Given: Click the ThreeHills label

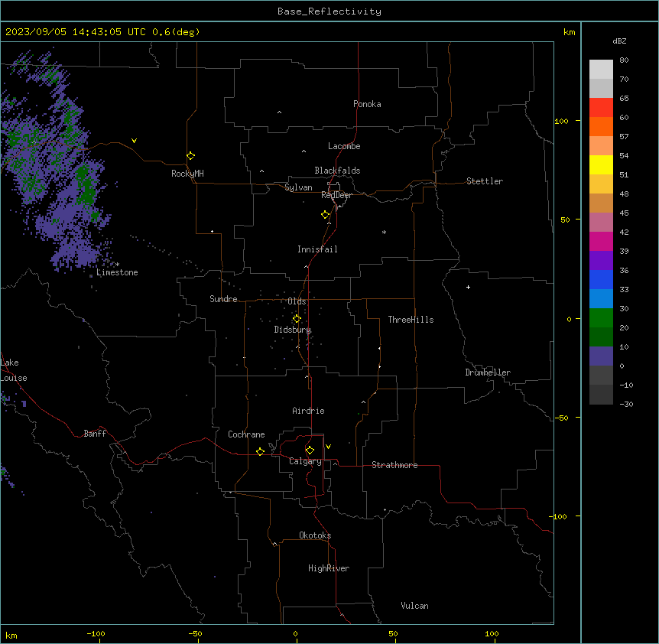Looking at the screenshot, I should [x=411, y=320].
